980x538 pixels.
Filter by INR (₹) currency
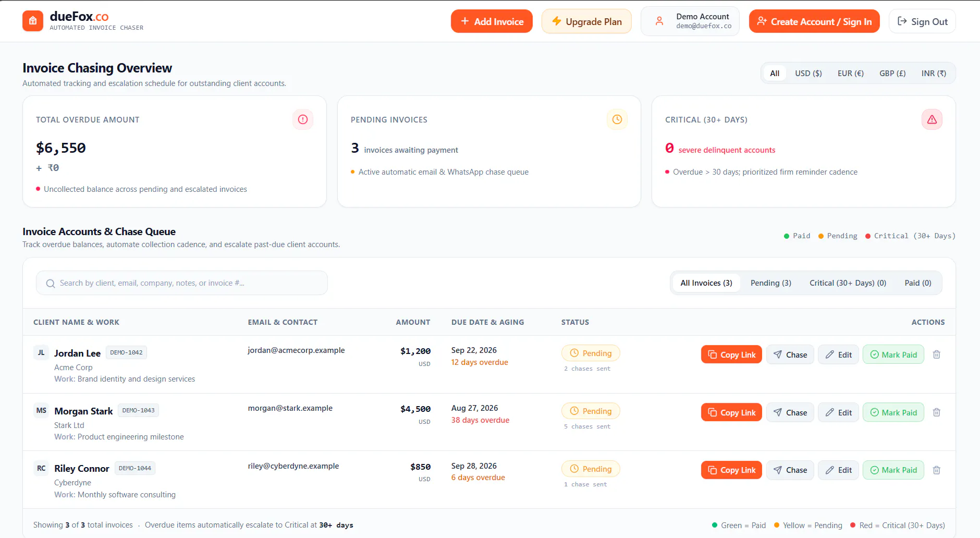(934, 73)
